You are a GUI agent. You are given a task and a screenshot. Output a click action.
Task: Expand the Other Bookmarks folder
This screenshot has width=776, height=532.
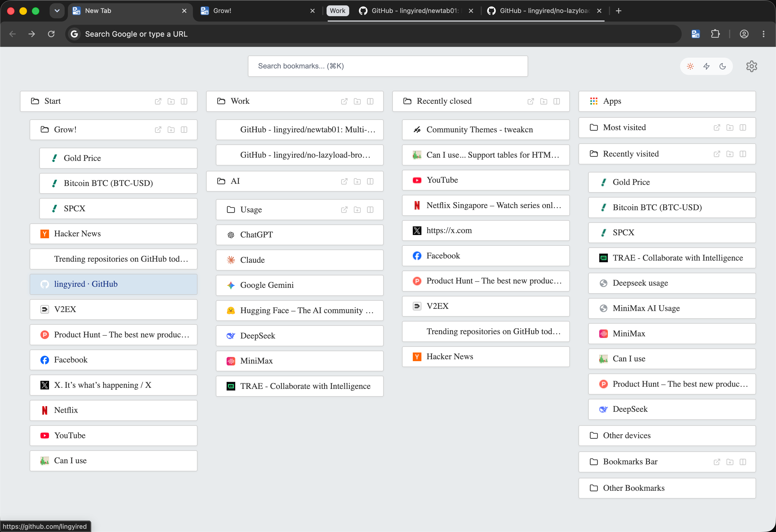tap(667, 488)
